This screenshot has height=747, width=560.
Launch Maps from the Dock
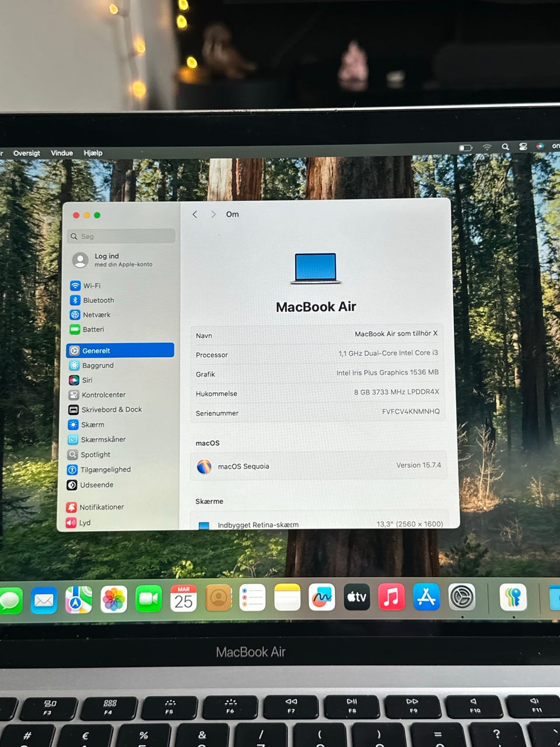[x=79, y=599]
